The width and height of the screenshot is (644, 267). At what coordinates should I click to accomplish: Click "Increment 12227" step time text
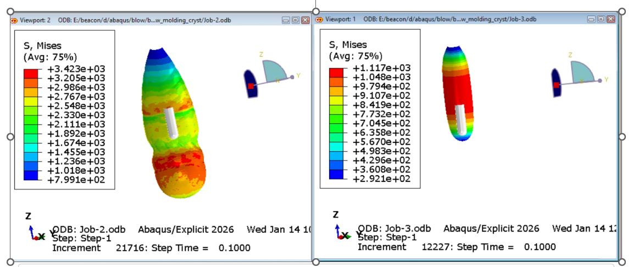457,247
